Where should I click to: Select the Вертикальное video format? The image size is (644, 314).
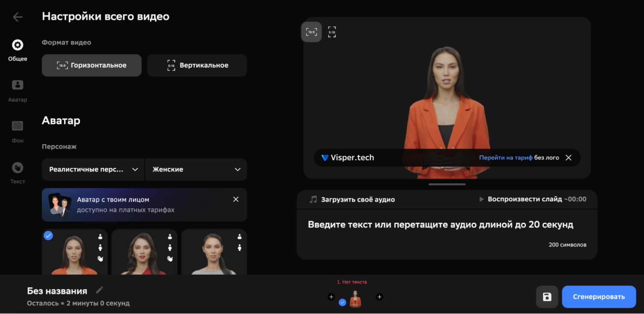pos(197,65)
